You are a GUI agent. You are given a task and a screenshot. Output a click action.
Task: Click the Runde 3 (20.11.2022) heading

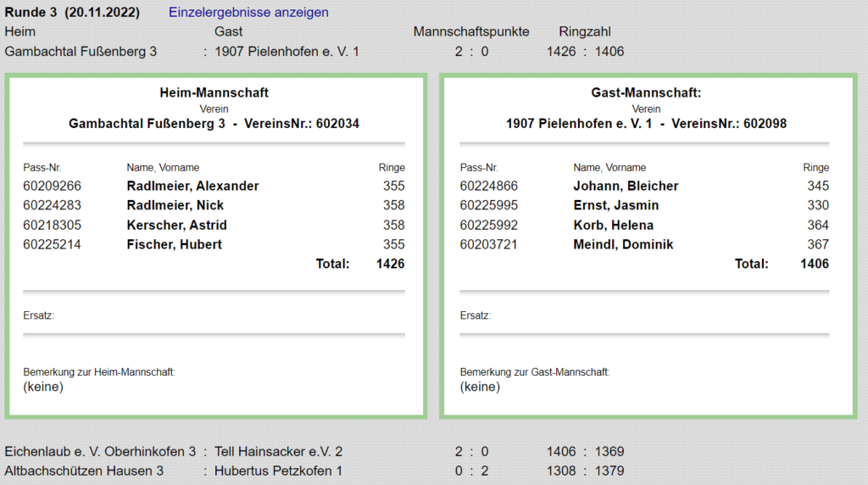[x=72, y=13]
